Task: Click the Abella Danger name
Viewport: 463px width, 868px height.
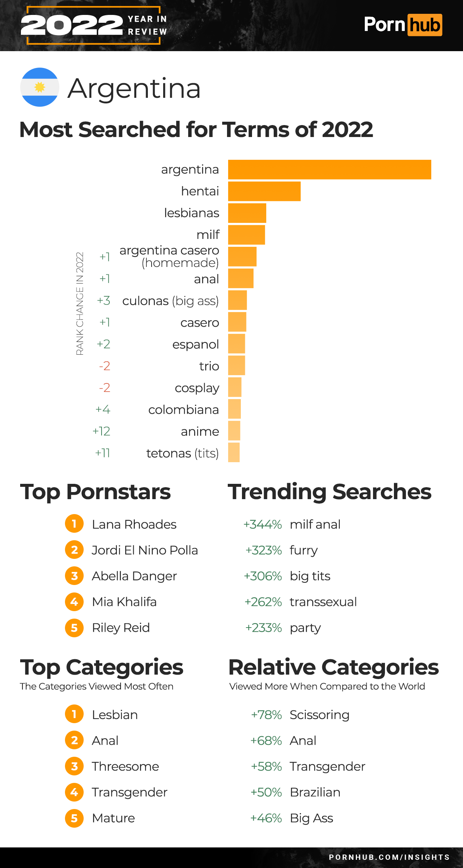Action: point(134,576)
